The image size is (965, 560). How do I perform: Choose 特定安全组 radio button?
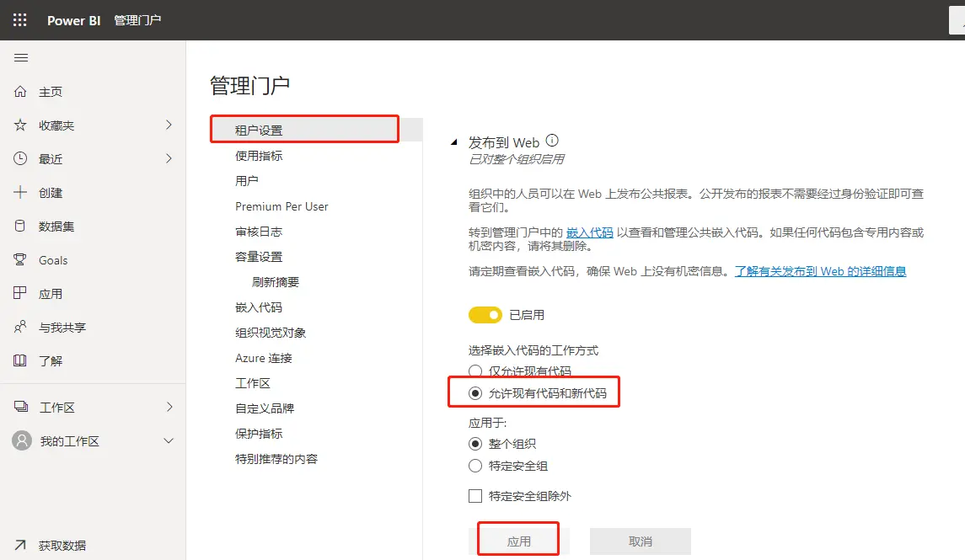(475, 466)
